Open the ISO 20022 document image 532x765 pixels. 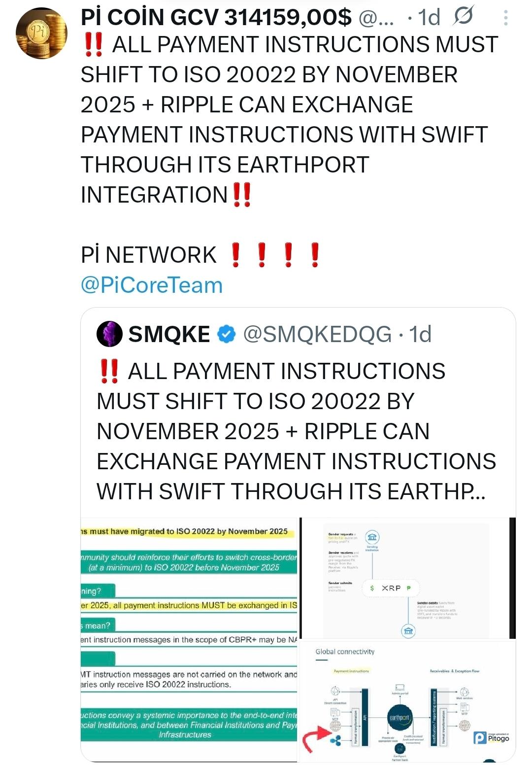[x=189, y=639]
